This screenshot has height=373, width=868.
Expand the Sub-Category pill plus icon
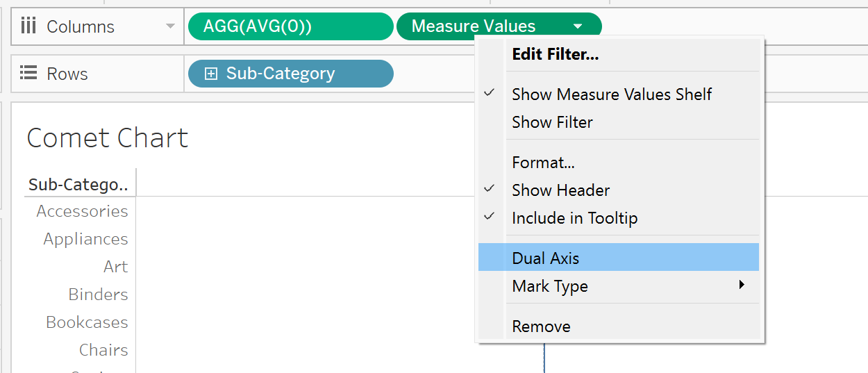(x=211, y=74)
